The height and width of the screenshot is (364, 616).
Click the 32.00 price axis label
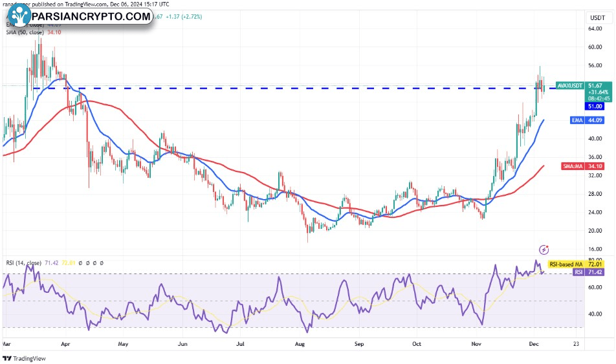point(595,175)
